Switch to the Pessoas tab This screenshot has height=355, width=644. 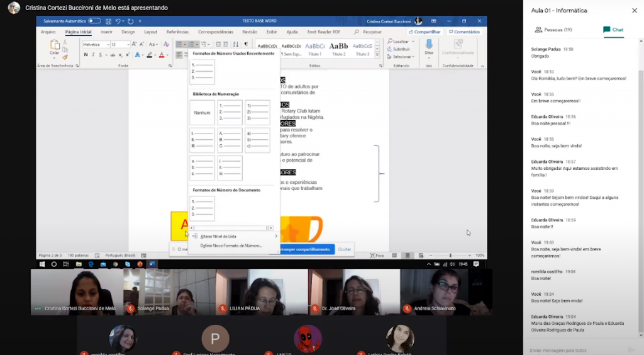[x=553, y=30]
